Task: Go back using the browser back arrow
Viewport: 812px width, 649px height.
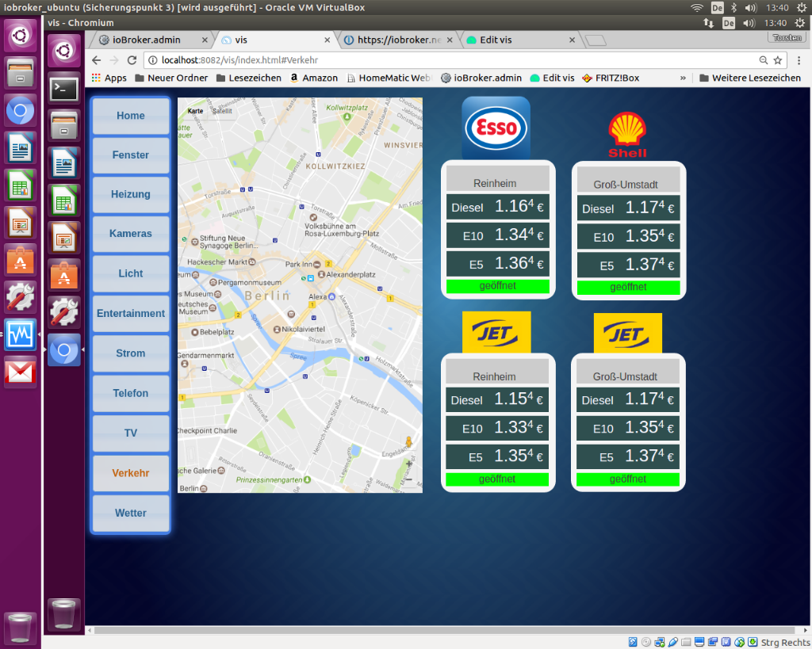Action: pos(97,60)
